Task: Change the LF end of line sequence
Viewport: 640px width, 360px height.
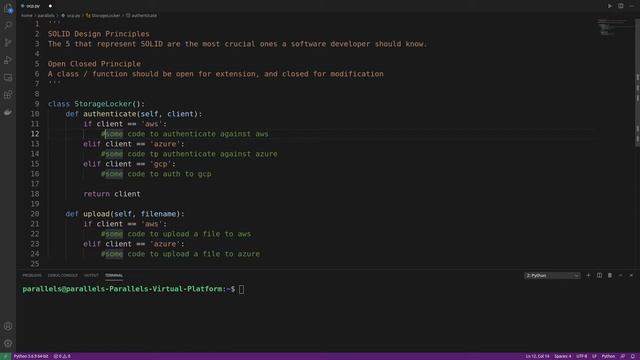Action: 594,356
